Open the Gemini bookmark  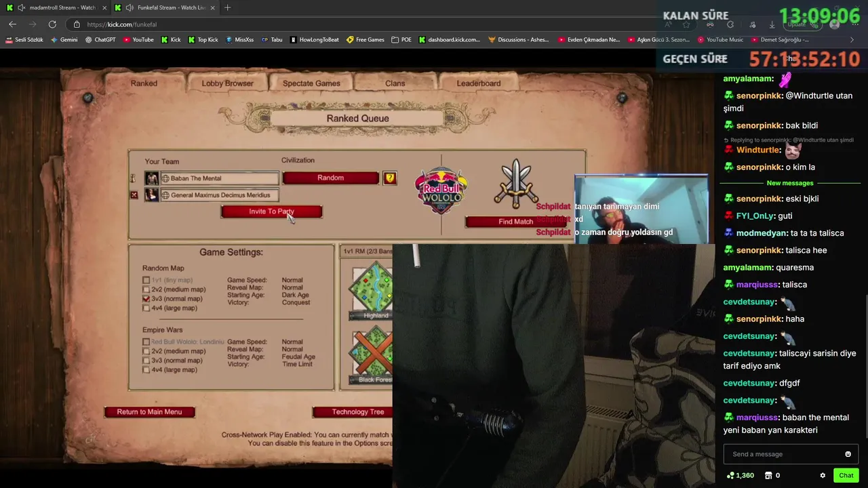click(64, 40)
